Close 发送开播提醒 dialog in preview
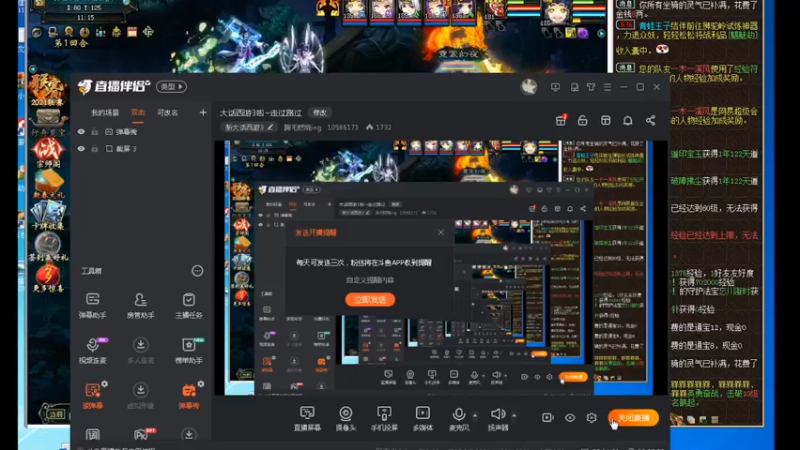The image size is (800, 450). pos(441,232)
